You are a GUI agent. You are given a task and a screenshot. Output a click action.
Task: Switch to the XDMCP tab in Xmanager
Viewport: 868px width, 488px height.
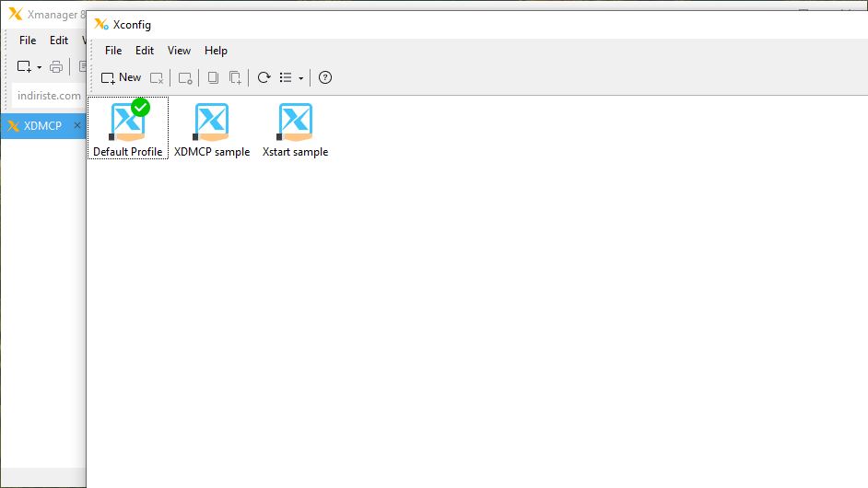click(42, 126)
